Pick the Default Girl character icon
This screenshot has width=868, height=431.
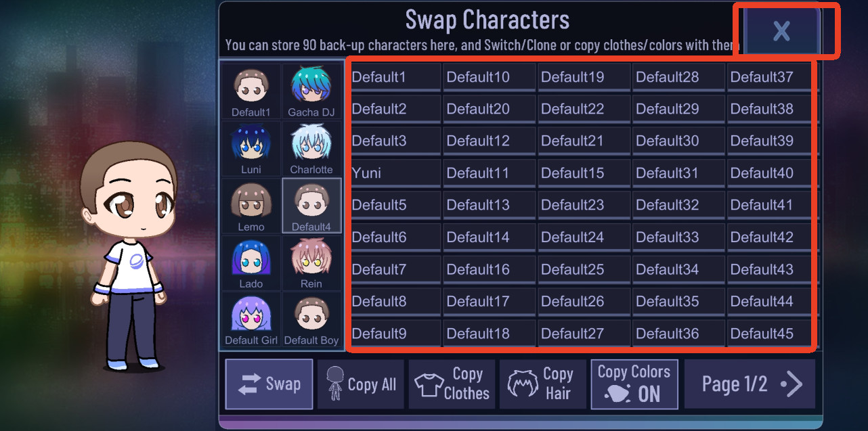[x=251, y=320]
